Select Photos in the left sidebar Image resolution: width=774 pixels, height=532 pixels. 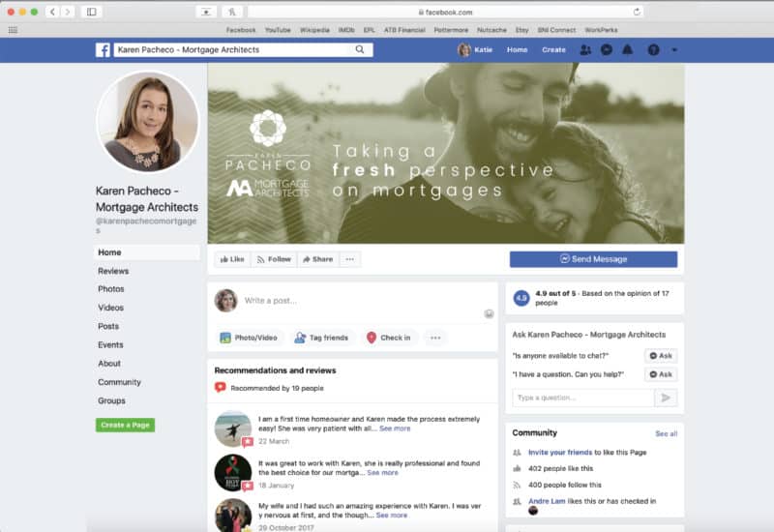(111, 289)
